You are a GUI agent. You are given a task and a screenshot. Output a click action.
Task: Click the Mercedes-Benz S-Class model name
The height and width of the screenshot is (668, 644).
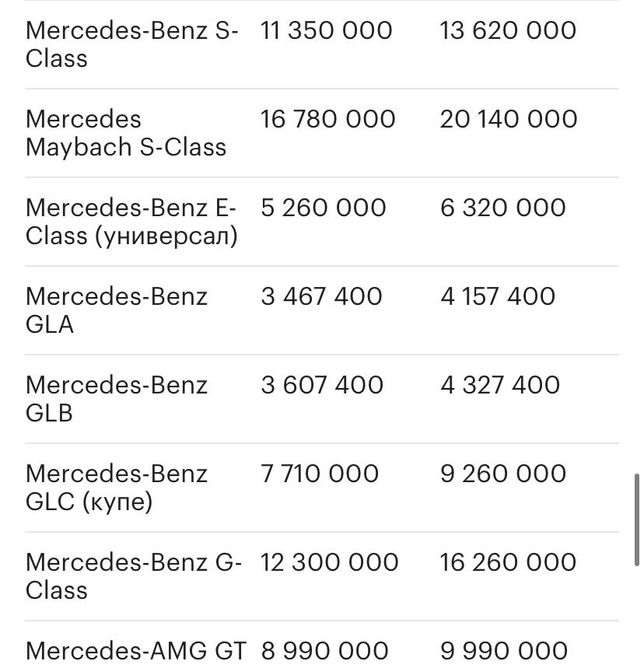[131, 44]
